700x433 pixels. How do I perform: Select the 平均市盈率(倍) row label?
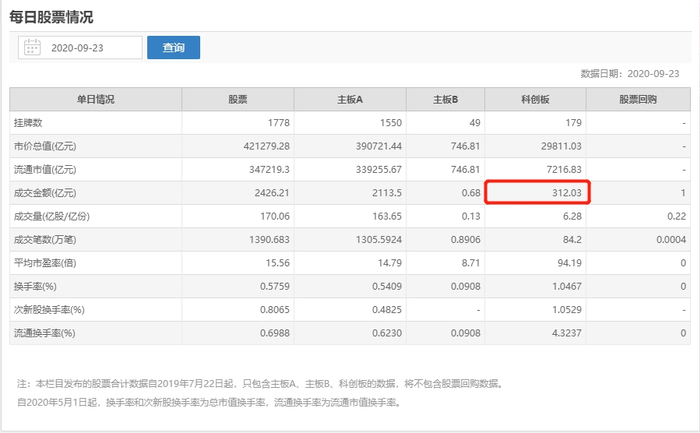45,263
